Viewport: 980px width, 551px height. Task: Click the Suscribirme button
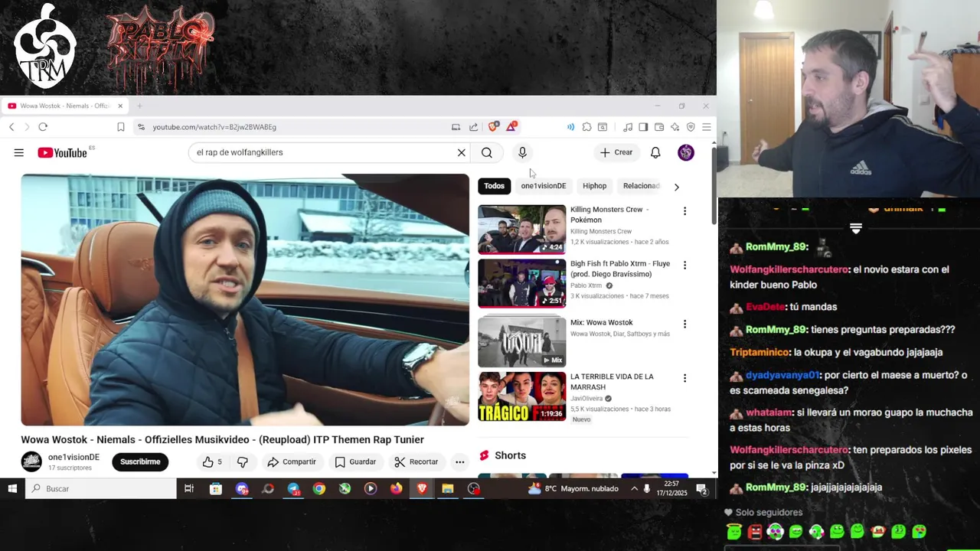pyautogui.click(x=140, y=461)
